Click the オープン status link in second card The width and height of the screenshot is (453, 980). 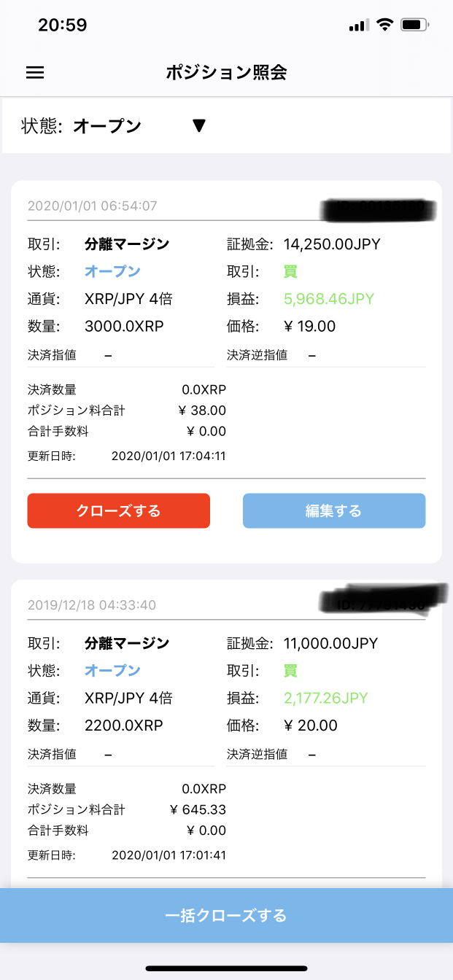112,670
